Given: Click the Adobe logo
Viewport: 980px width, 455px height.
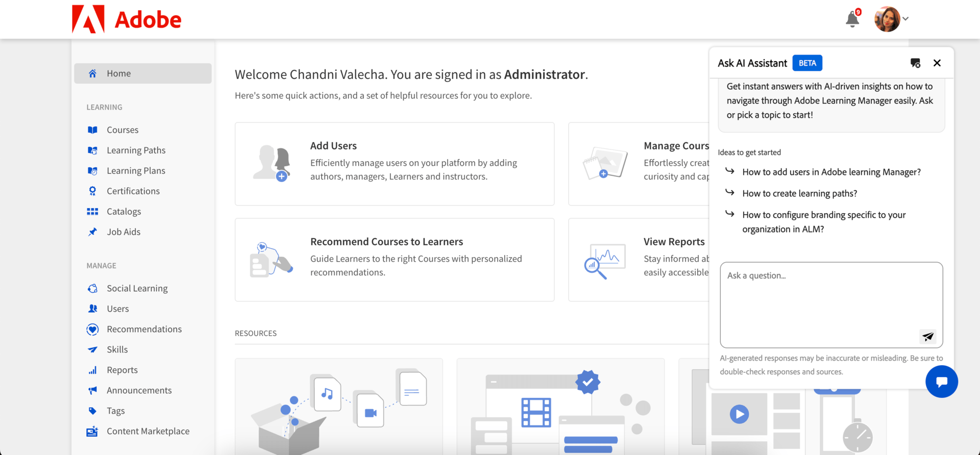Looking at the screenshot, I should pyautogui.click(x=127, y=19).
